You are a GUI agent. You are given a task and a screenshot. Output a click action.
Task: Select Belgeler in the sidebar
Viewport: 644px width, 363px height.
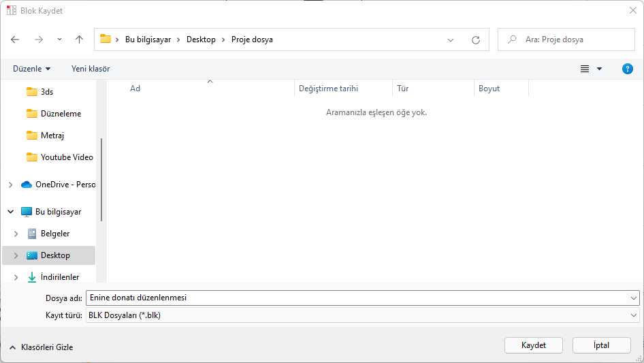tap(48, 234)
